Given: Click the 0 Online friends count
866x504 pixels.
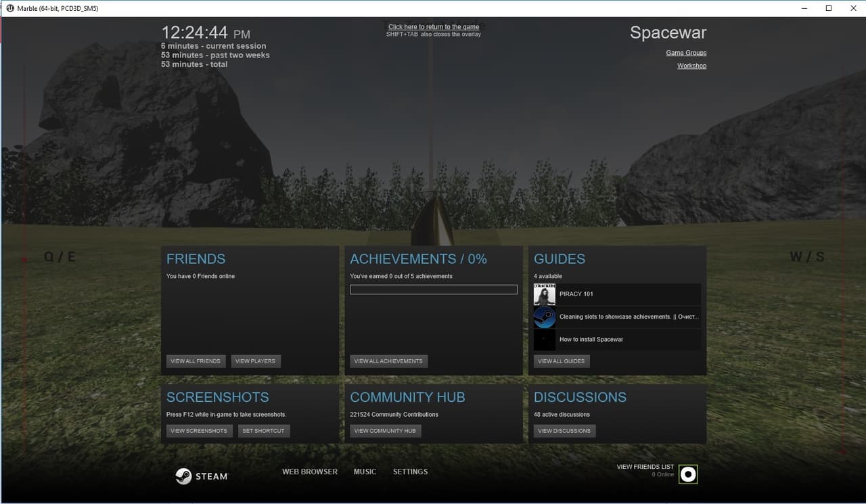Looking at the screenshot, I should [663, 475].
